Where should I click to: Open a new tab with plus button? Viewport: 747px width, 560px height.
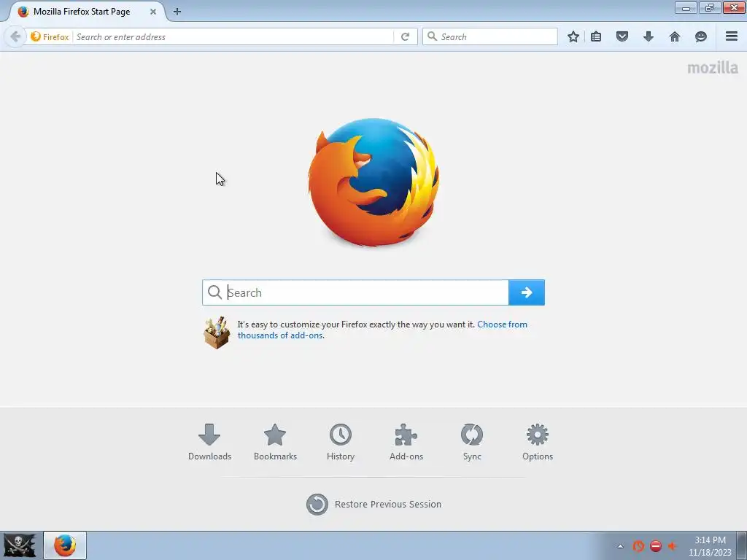(177, 12)
